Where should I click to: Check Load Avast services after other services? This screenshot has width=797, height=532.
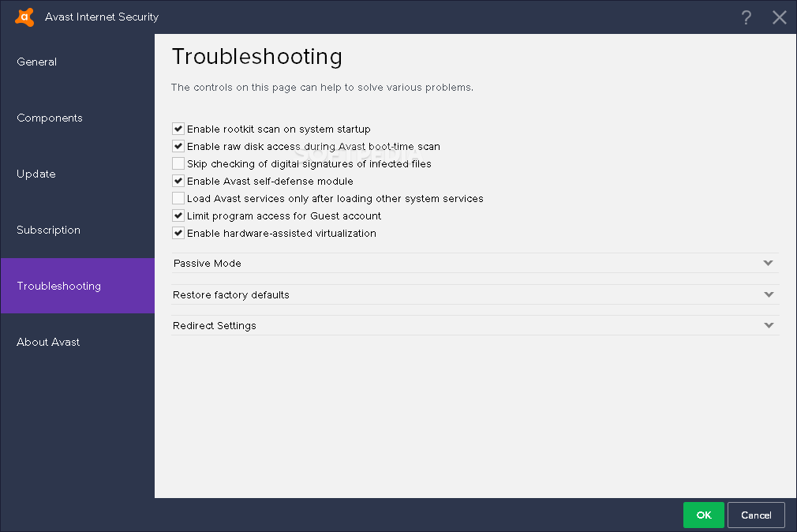pyautogui.click(x=178, y=198)
